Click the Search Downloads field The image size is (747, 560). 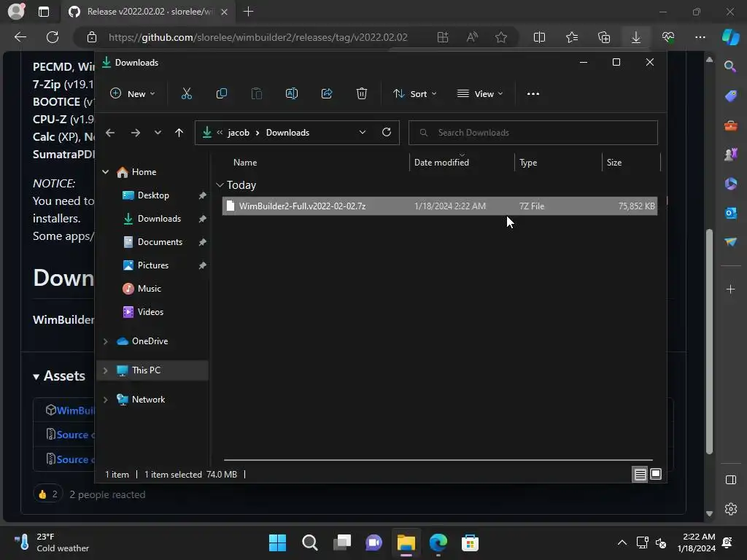[533, 133]
